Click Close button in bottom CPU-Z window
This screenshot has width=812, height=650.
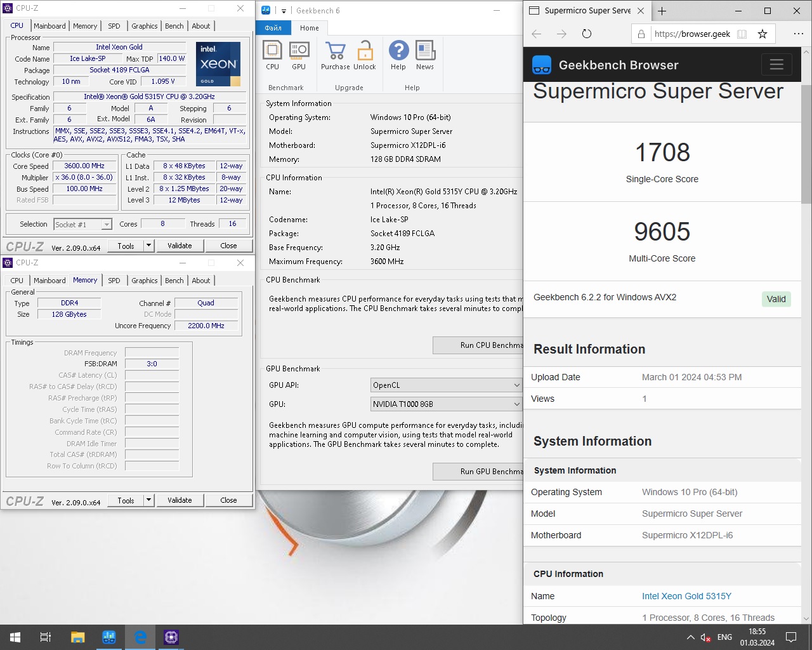(x=228, y=500)
